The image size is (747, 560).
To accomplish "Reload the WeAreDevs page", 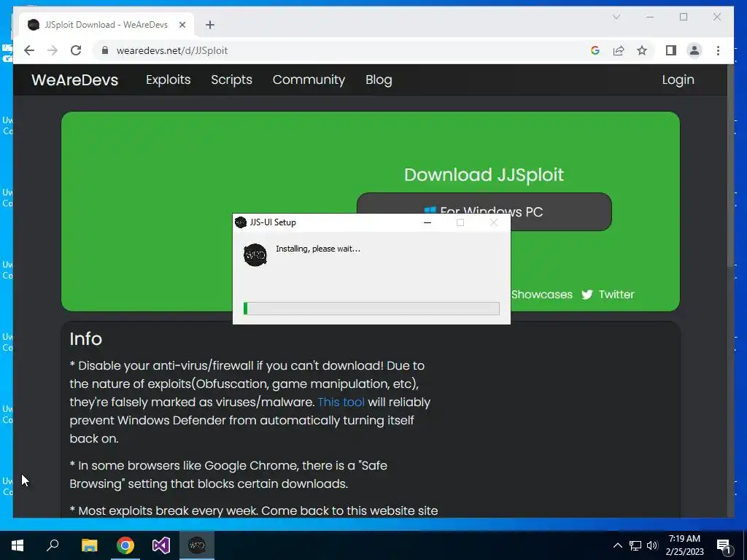I will point(76,50).
